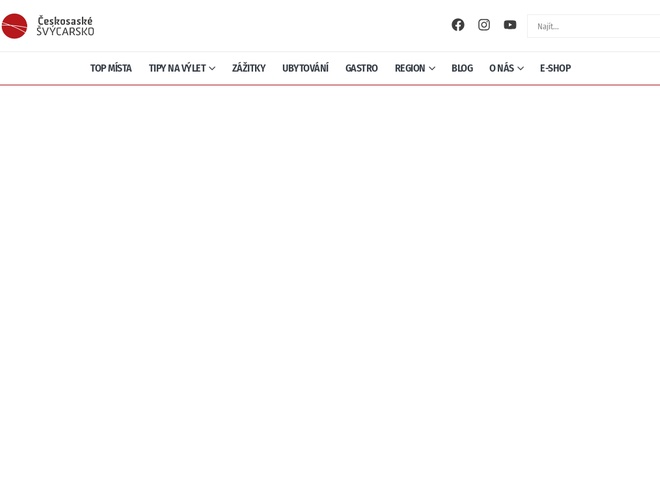Open the Instagram profile icon

tap(484, 25)
